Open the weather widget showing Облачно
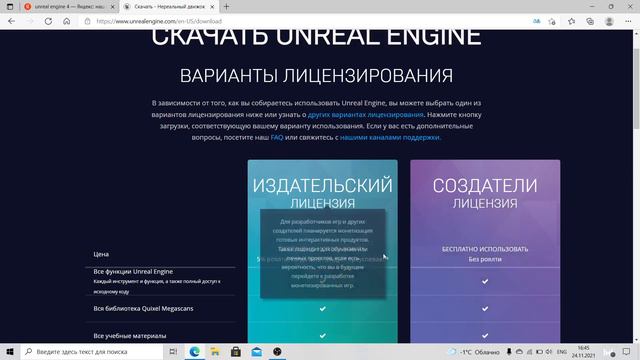Image resolution: width=640 pixels, height=360 pixels. coord(474,352)
